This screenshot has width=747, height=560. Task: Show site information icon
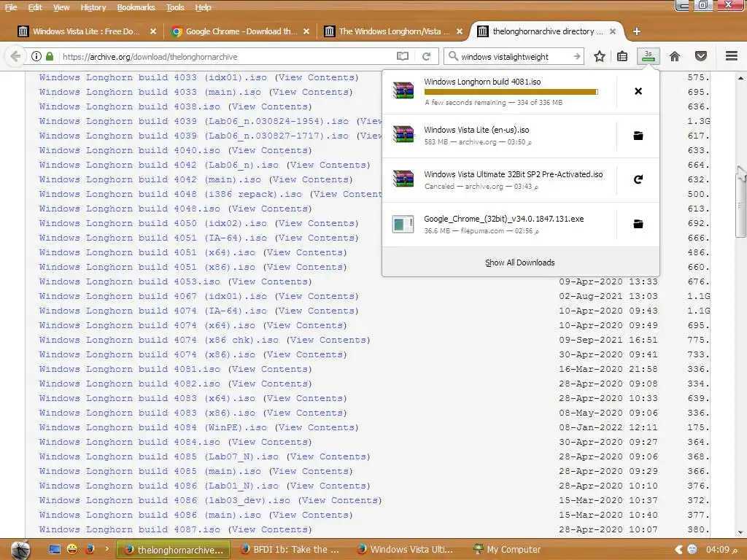36,56
